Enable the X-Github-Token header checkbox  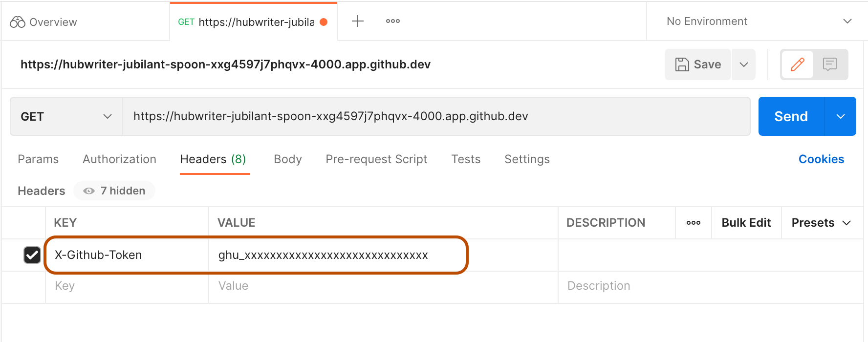pos(32,255)
